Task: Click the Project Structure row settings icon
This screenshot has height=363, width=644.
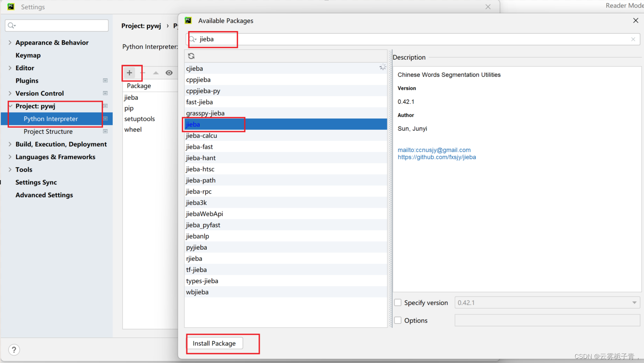Action: coord(105,131)
